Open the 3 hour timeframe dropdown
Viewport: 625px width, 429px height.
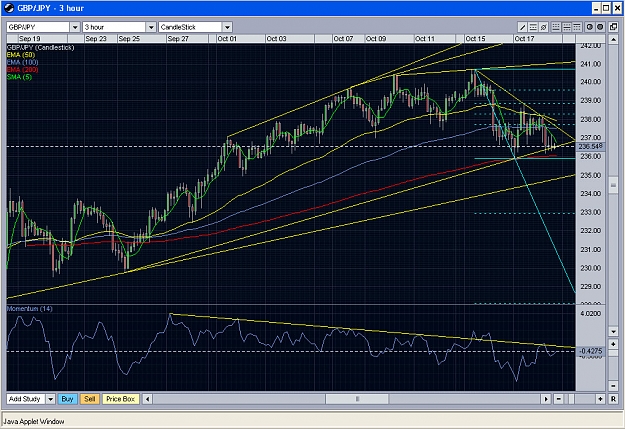[151, 27]
